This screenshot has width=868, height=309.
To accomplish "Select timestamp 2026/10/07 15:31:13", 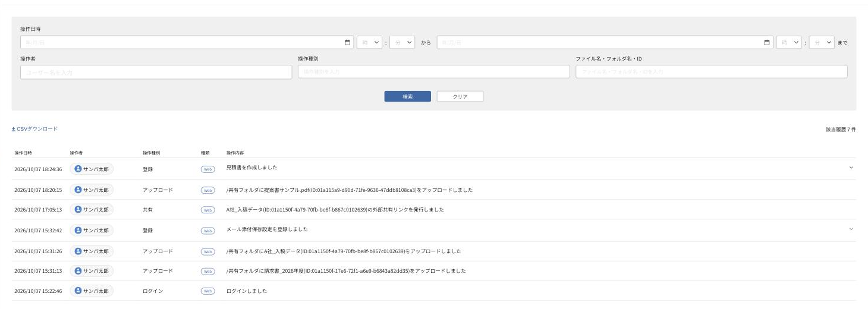I will [x=38, y=272].
